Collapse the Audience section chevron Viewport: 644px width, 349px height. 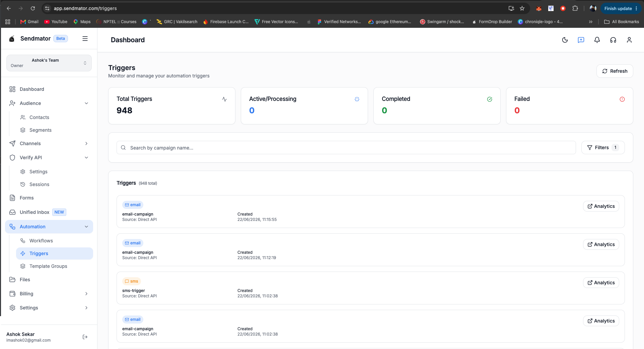tap(86, 103)
